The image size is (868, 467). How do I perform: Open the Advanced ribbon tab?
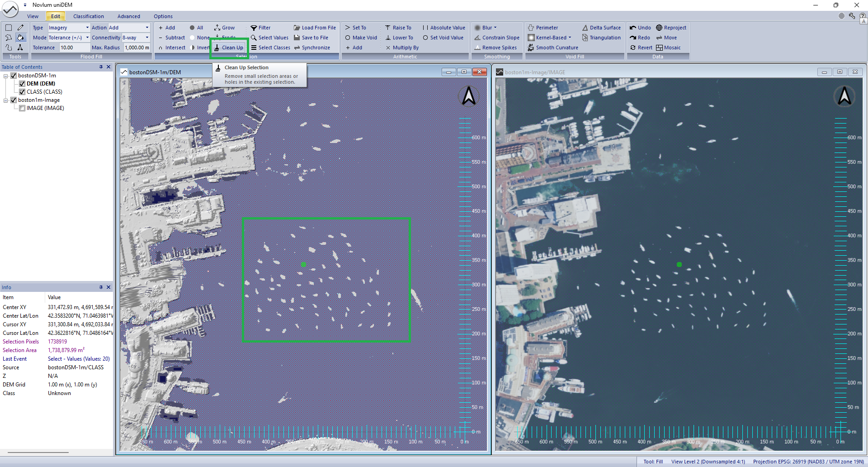[x=129, y=16]
